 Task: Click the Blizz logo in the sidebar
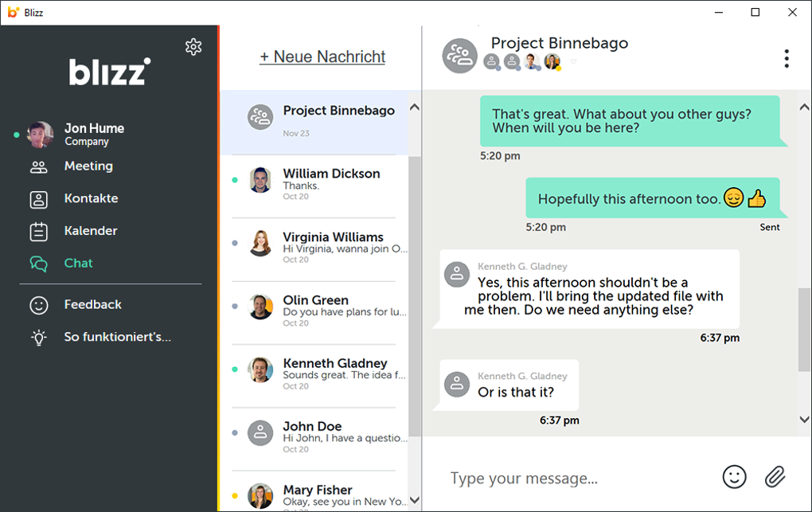coord(109,72)
